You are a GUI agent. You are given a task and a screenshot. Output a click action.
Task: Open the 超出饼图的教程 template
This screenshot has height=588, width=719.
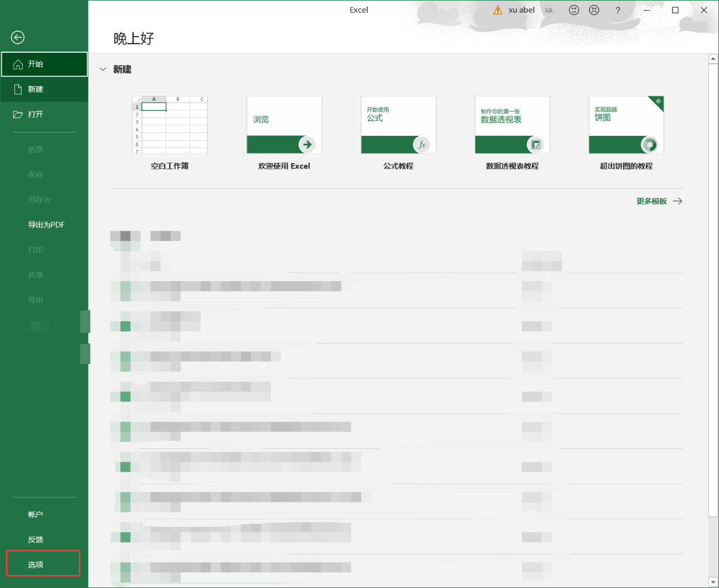coord(626,133)
